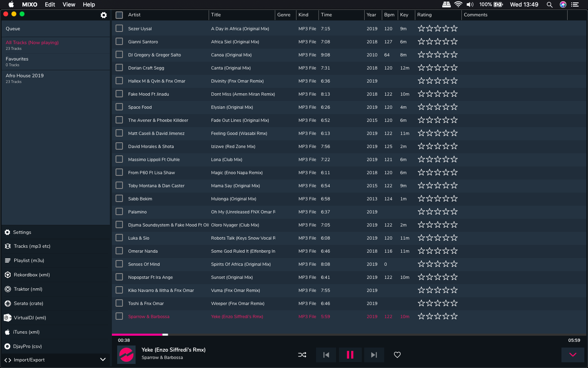Image resolution: width=588 pixels, height=368 pixels.
Task: Favourite the current track with heart icon
Action: [397, 355]
